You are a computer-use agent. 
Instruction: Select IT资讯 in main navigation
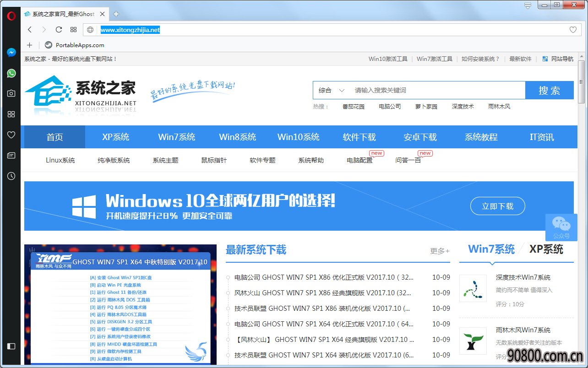pyautogui.click(x=542, y=137)
